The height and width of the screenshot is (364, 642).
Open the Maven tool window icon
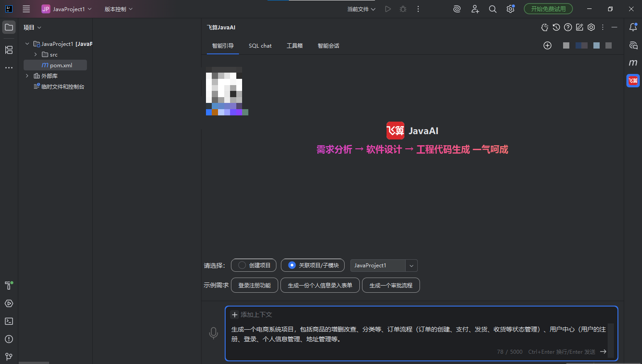[x=633, y=63]
